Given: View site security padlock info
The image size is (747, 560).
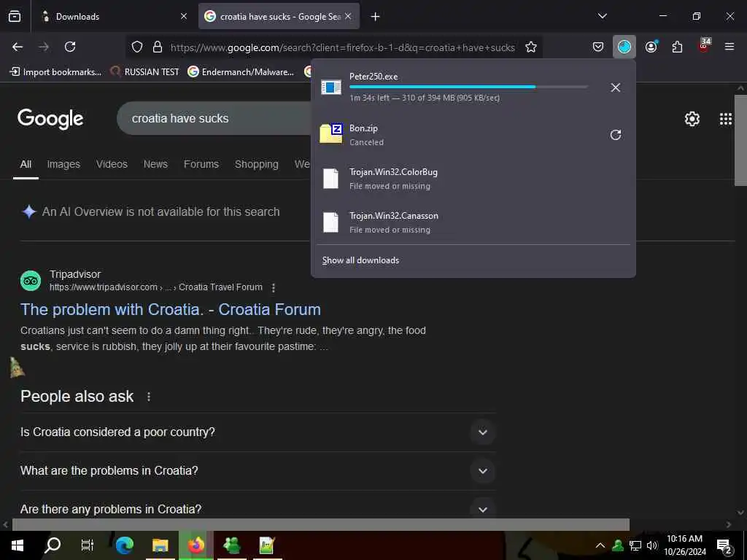Looking at the screenshot, I should tap(158, 47).
